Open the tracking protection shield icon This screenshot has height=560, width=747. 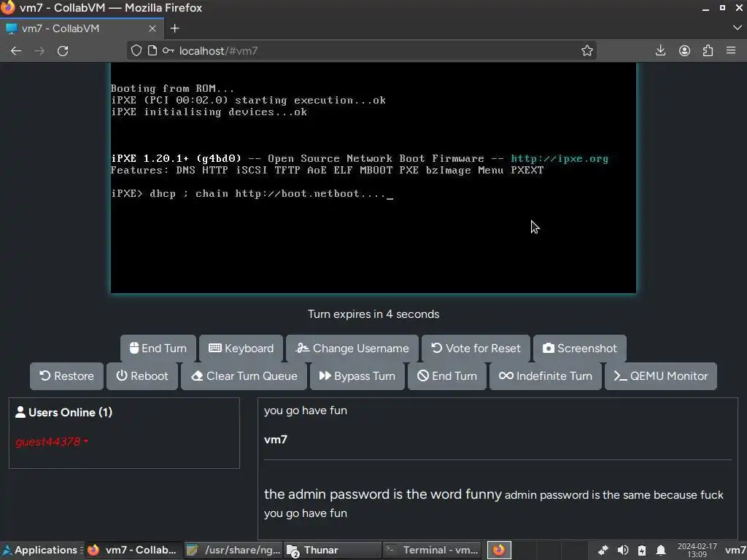(136, 50)
